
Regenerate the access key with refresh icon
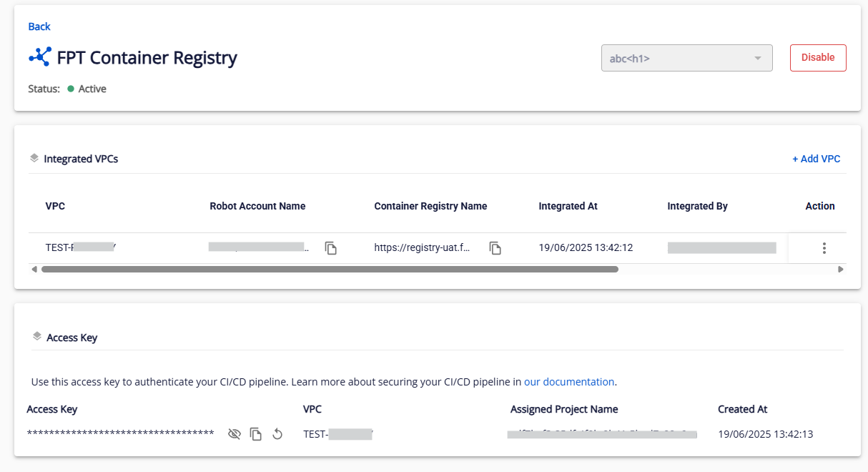coord(277,434)
